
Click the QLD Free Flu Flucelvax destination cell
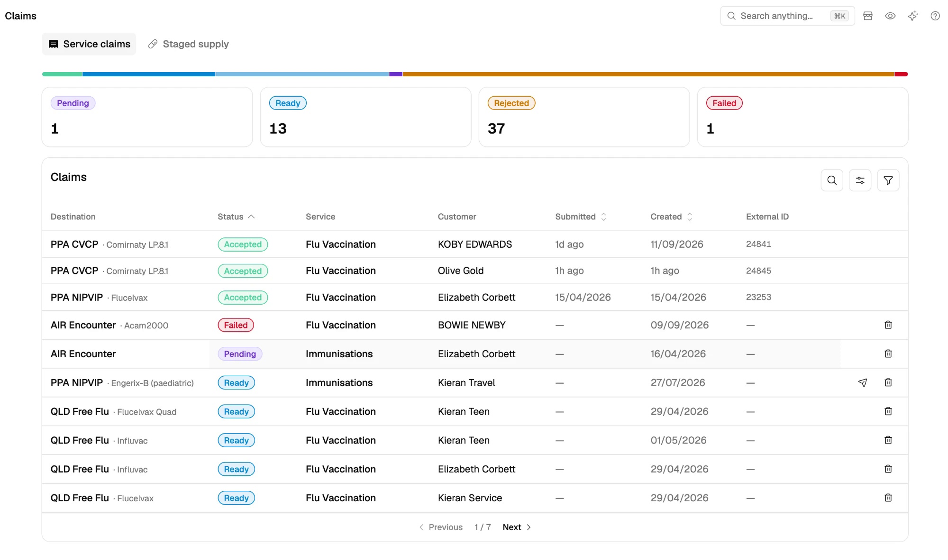tap(102, 498)
